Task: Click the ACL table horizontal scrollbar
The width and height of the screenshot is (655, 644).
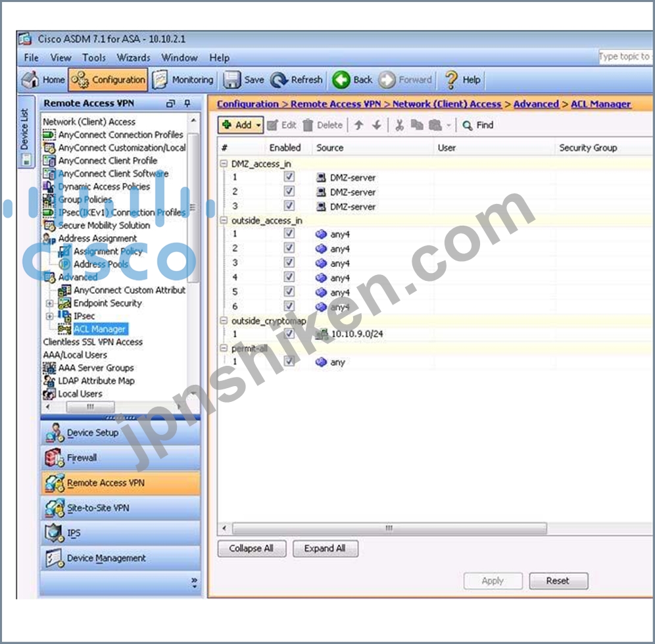Action: tap(389, 528)
